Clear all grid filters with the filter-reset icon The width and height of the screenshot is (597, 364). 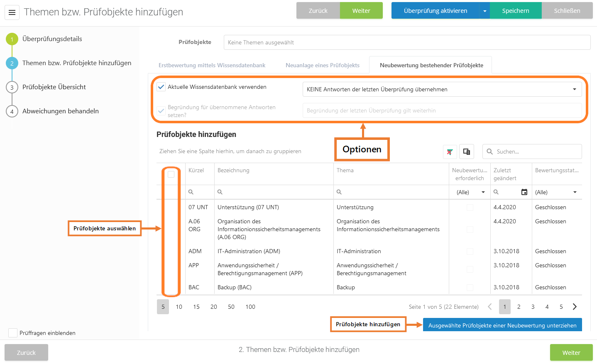tap(450, 151)
